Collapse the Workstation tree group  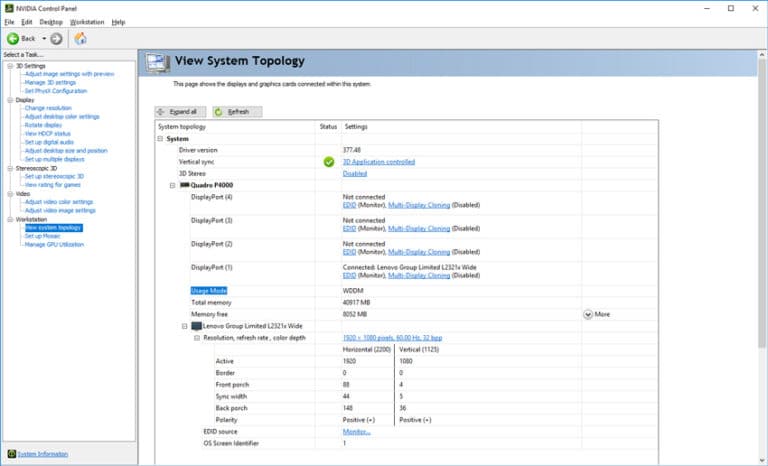pyautogui.click(x=10, y=219)
